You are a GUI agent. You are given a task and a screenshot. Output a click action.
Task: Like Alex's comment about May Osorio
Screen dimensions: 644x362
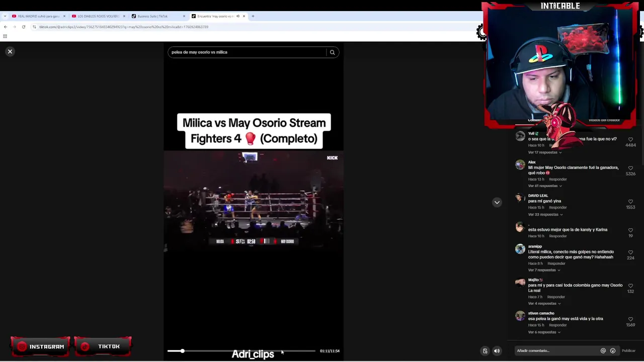630,168
